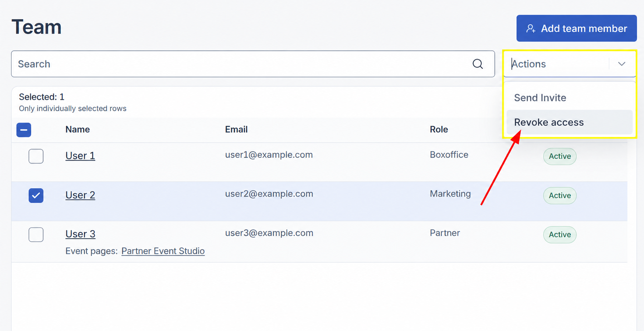
Task: Click User 3's Active status badge
Action: click(x=560, y=235)
